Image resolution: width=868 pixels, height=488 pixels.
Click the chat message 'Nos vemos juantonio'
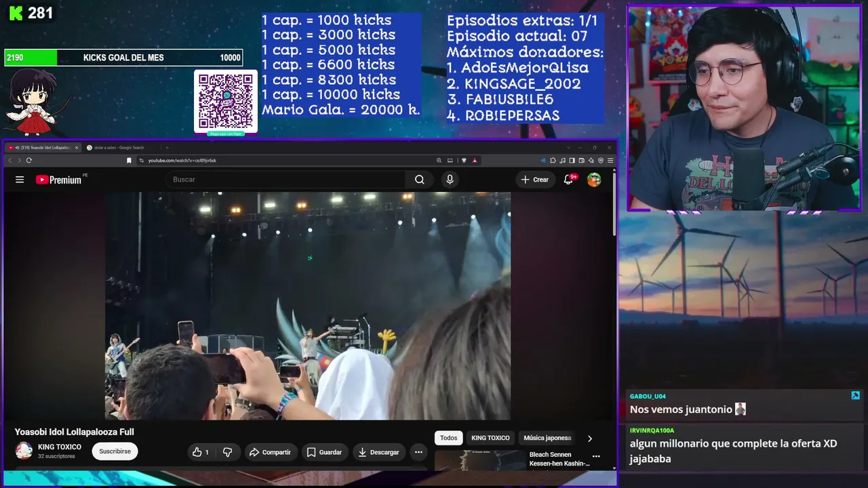(x=681, y=409)
